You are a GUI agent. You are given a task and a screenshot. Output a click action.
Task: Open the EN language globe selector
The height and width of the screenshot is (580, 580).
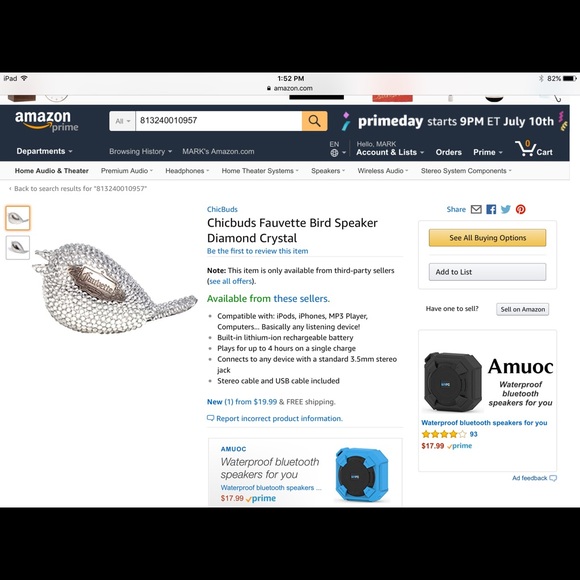pos(337,149)
